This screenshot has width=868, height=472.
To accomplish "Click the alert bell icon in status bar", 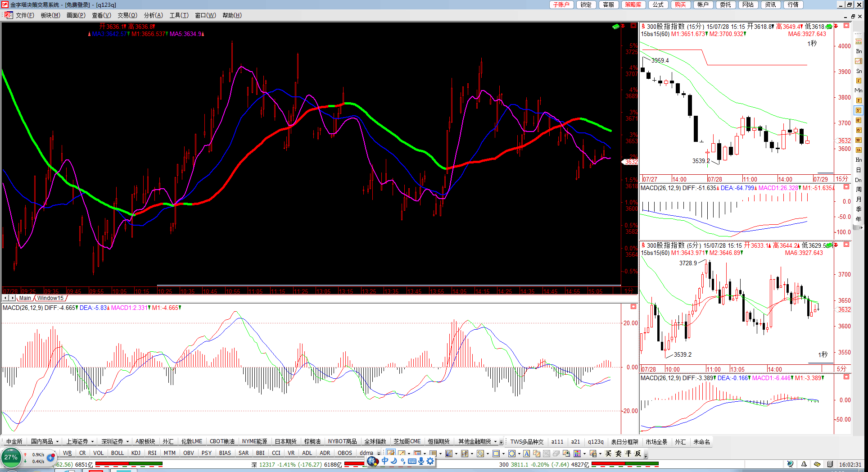I will coord(804,464).
